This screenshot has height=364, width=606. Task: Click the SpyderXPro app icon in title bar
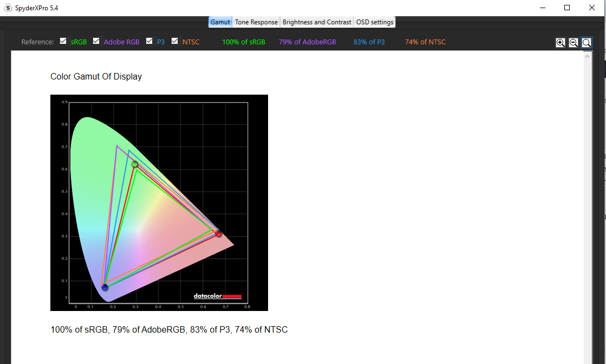(x=8, y=8)
